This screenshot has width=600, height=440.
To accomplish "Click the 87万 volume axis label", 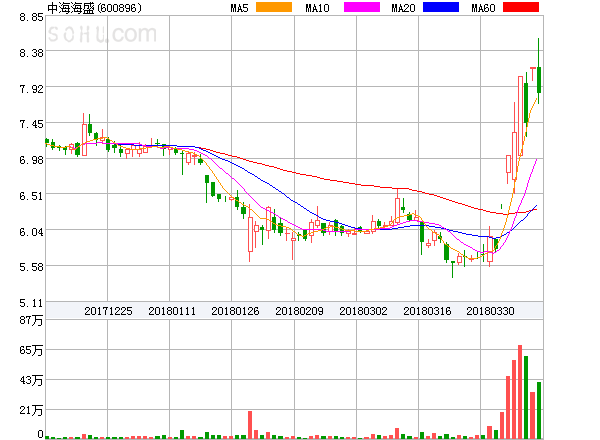I will tap(31, 320).
